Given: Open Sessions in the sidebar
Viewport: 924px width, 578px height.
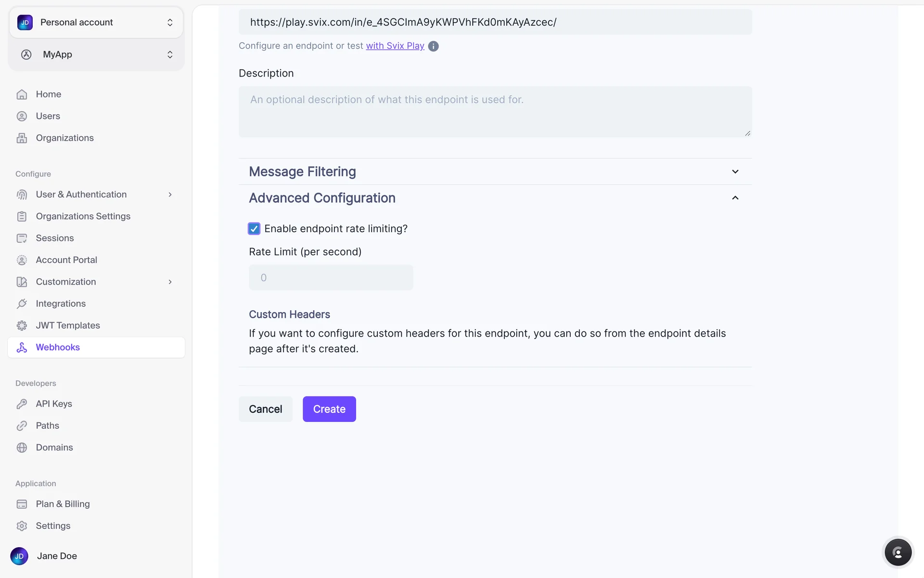Looking at the screenshot, I should pyautogui.click(x=55, y=238).
